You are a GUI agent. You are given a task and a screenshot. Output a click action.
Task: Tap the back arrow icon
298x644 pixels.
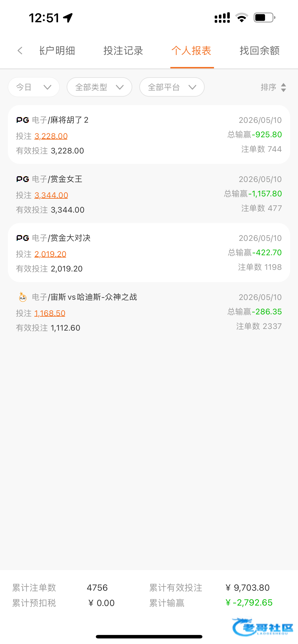coord(20,51)
